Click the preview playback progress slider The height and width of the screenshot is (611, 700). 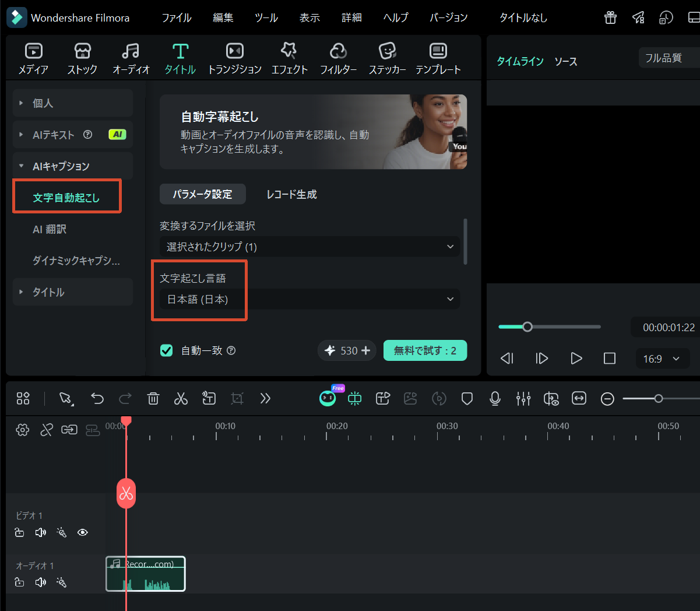click(549, 327)
